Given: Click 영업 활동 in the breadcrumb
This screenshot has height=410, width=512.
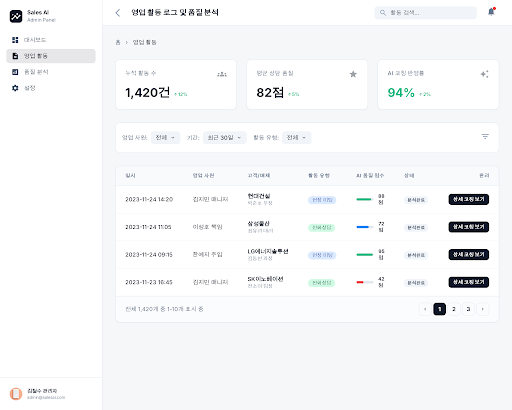Looking at the screenshot, I should coord(145,42).
